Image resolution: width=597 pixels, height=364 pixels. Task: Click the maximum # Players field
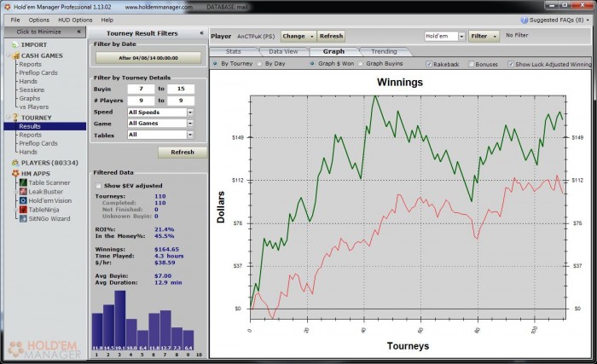pyautogui.click(x=181, y=101)
